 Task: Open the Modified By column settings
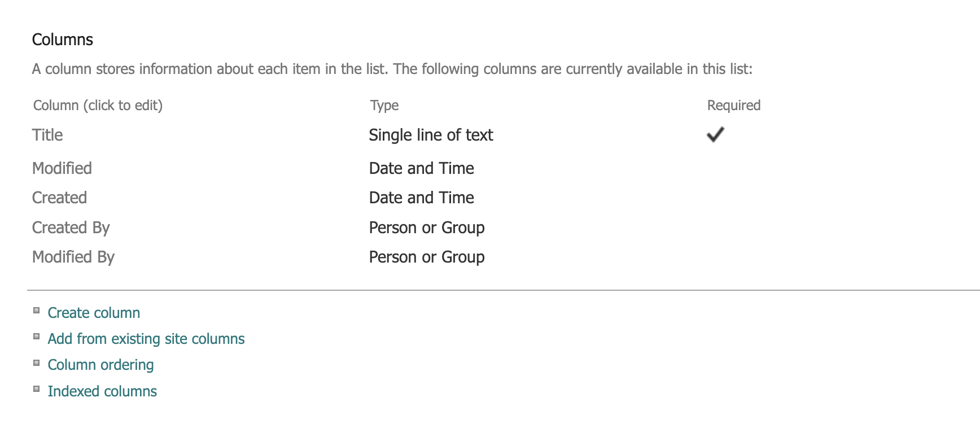(x=73, y=256)
